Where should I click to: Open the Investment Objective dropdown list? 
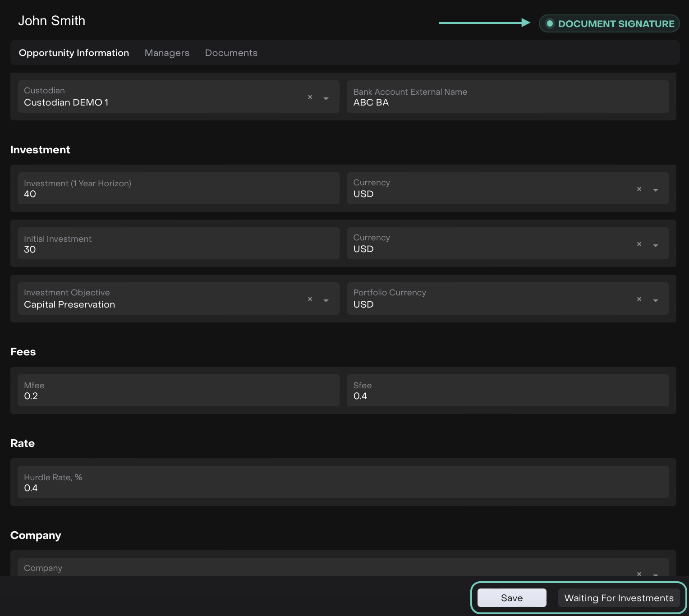click(326, 300)
